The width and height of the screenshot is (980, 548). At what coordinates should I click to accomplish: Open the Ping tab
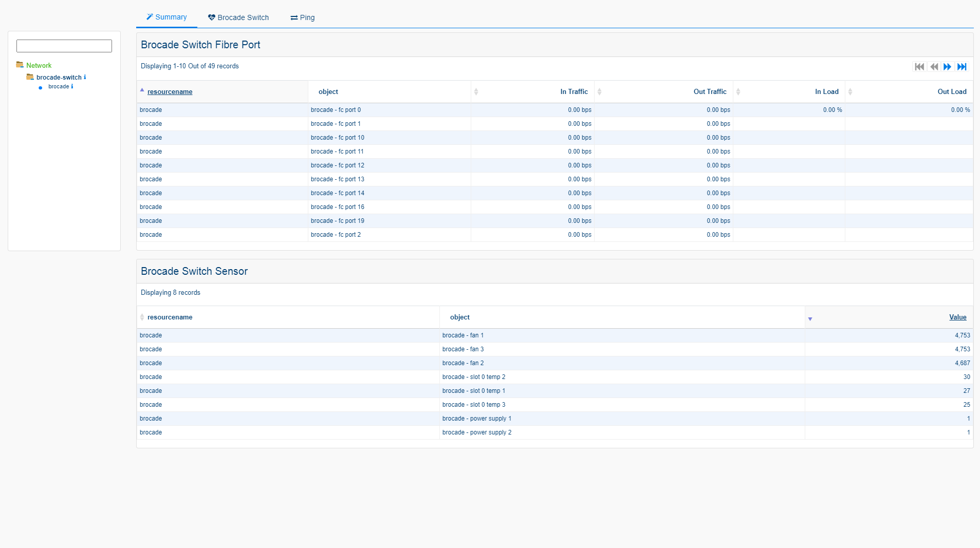point(303,17)
